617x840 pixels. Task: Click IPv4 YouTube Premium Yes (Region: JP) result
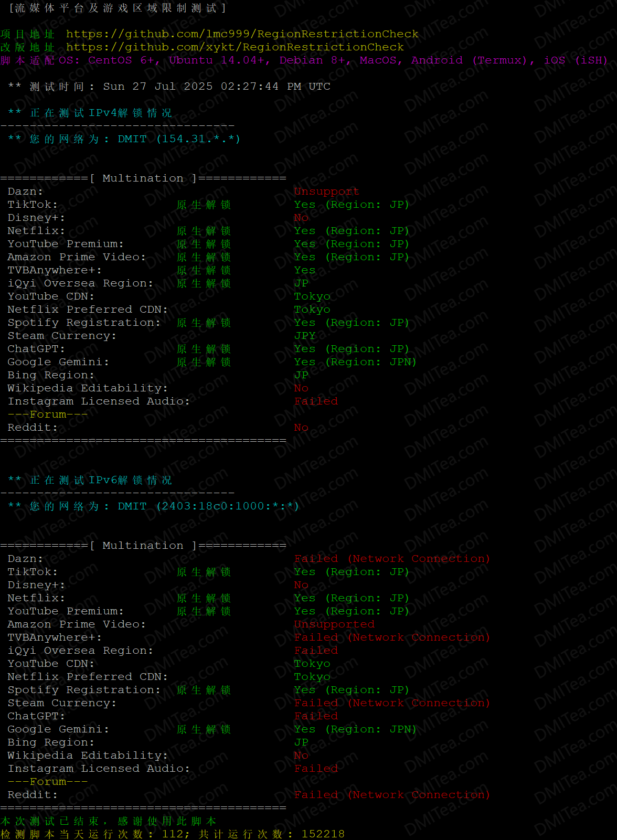pyautogui.click(x=352, y=244)
